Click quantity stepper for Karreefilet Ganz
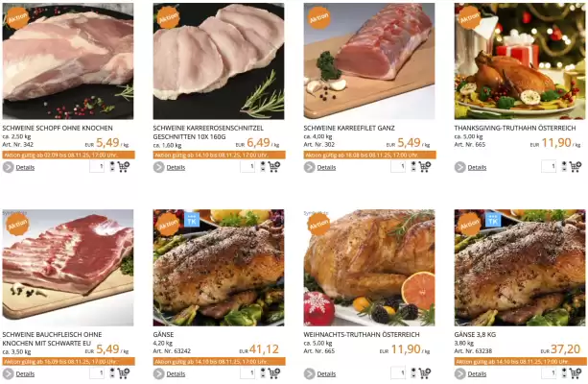Image resolution: width=588 pixels, height=384 pixels. click(x=413, y=167)
